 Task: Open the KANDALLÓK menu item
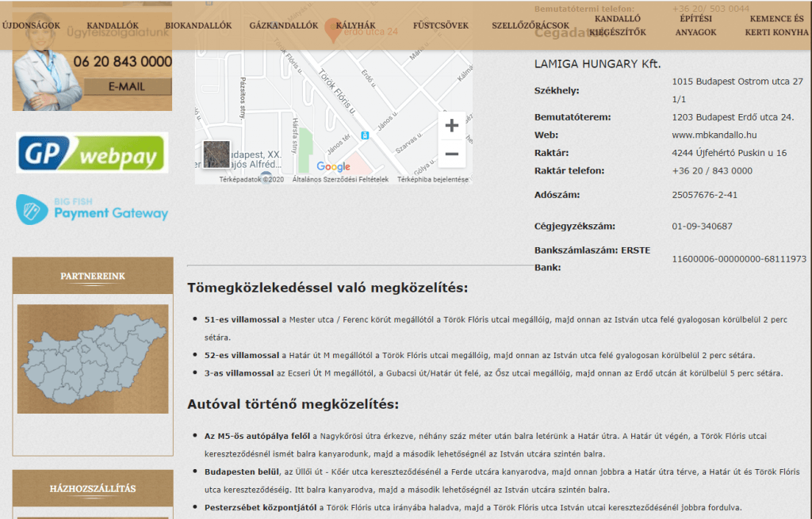click(x=113, y=25)
